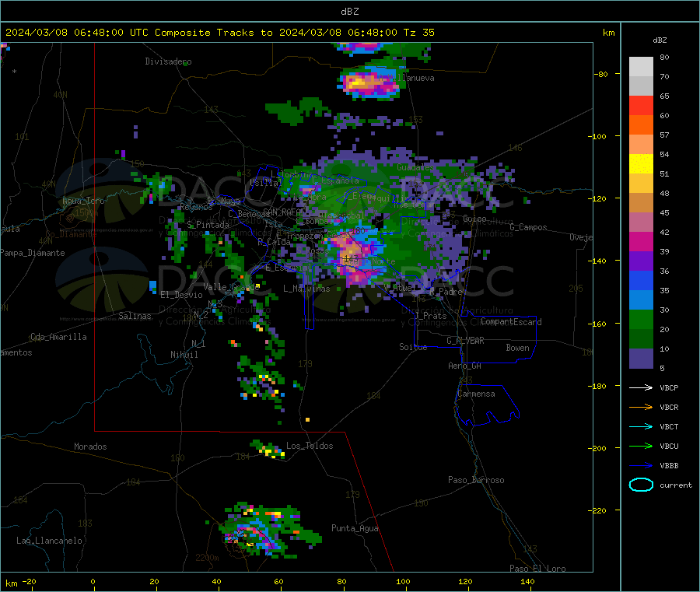Click the blue VBBB arrow in legend

641,466
